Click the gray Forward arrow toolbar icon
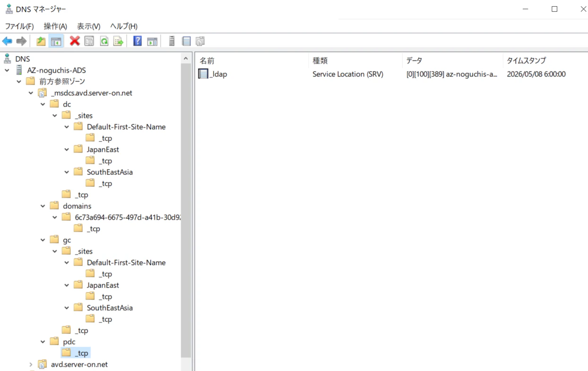Screen dimensions: 588x371 [21, 41]
